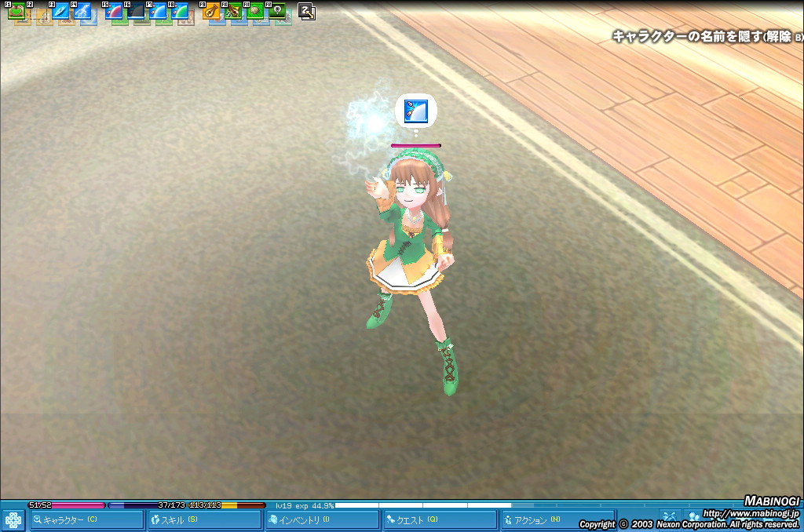Click the friends icon in bottom bar
The image size is (804, 532).
694,516
